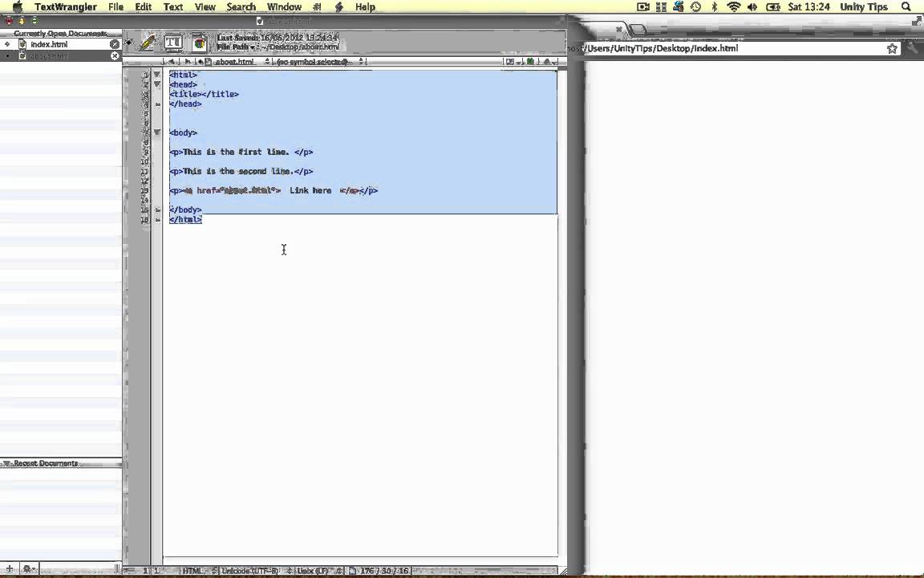Click the pencil document state icon
Screen dimensions: 924x578
click(x=148, y=43)
